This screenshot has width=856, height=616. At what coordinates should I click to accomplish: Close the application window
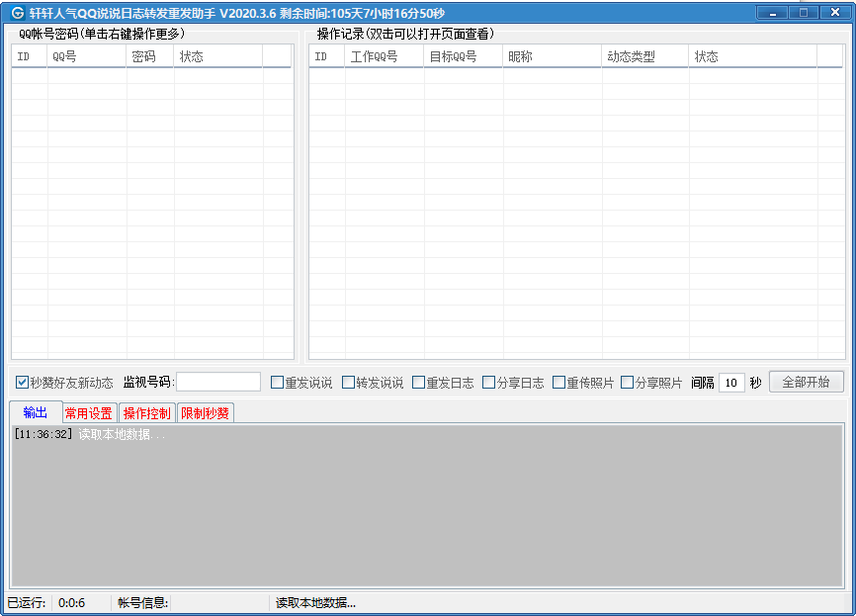(834, 13)
